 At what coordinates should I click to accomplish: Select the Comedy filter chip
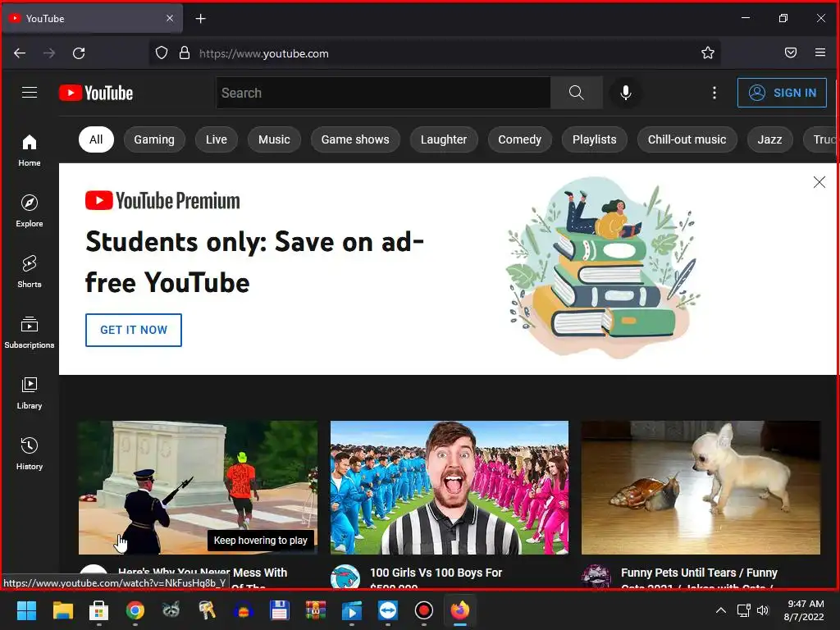coord(519,139)
